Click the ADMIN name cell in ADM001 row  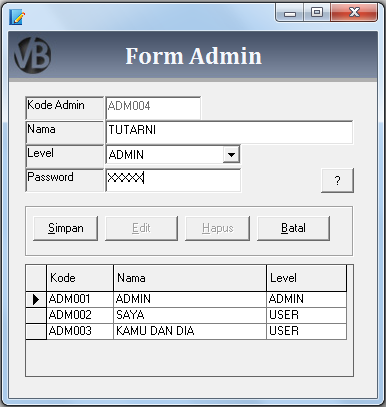190,299
